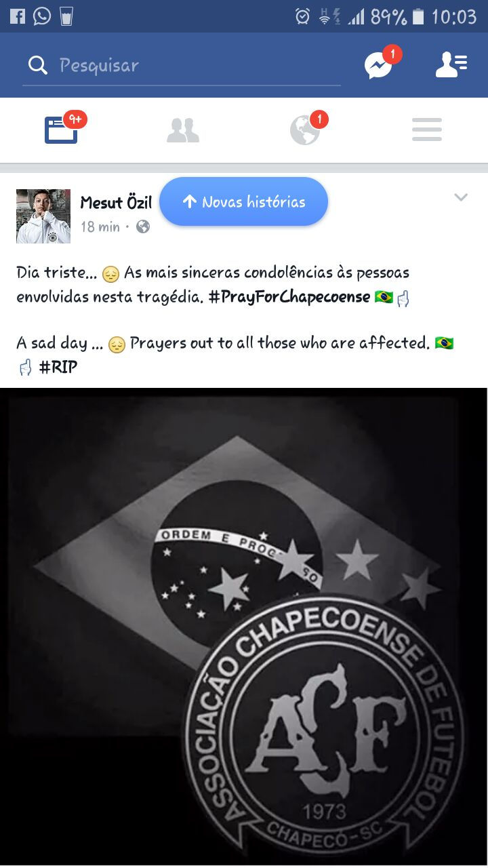Viewport: 488px width, 868px height.
Task: Expand post options chevron
Action: point(461,197)
